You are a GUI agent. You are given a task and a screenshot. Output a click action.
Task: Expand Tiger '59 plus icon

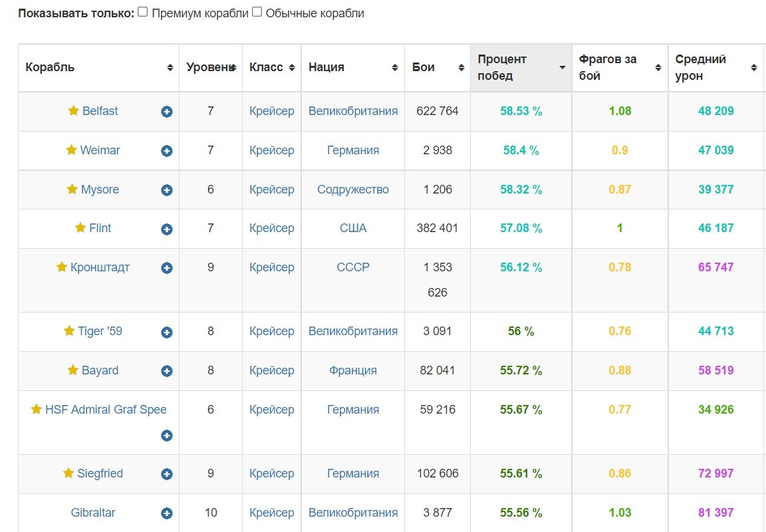(x=167, y=332)
